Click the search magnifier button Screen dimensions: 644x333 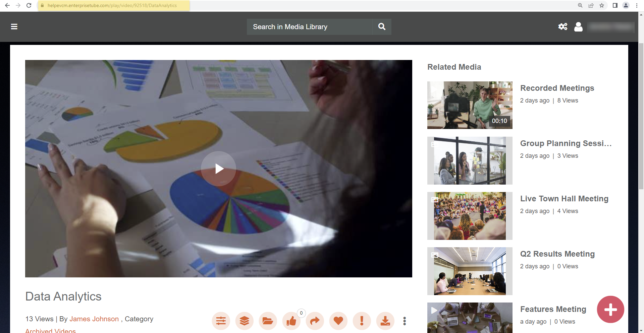(382, 27)
